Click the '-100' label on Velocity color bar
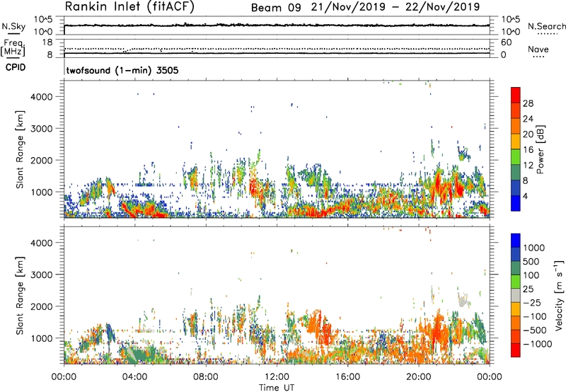 (x=534, y=316)
